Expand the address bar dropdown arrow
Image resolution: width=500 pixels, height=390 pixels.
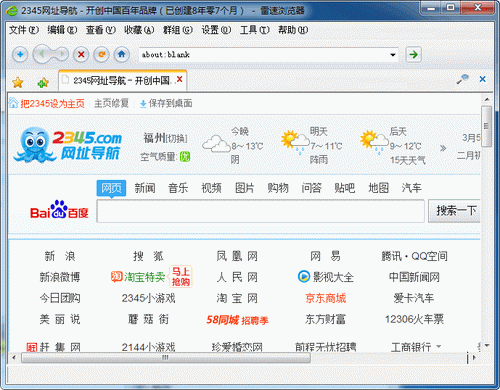click(x=393, y=55)
